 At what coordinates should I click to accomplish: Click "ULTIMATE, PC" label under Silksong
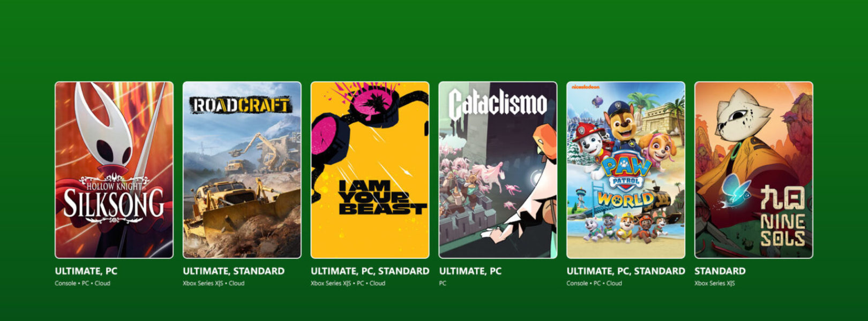tap(86, 271)
